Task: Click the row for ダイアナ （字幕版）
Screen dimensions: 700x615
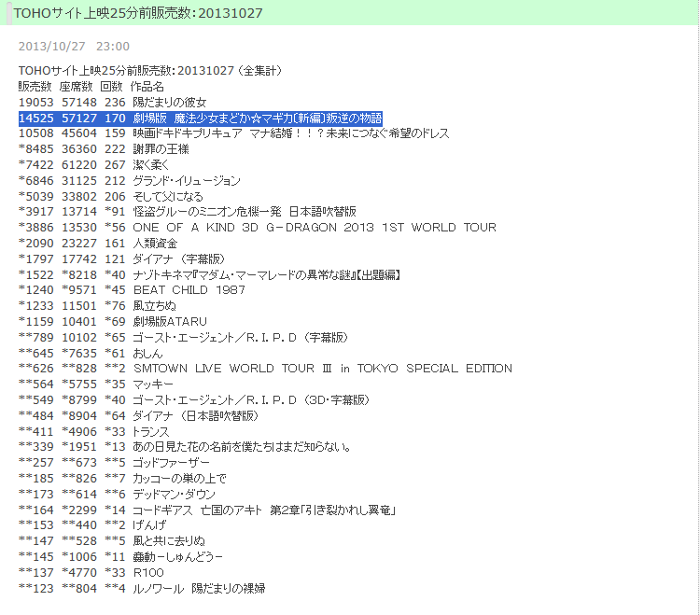Action: tap(122, 259)
